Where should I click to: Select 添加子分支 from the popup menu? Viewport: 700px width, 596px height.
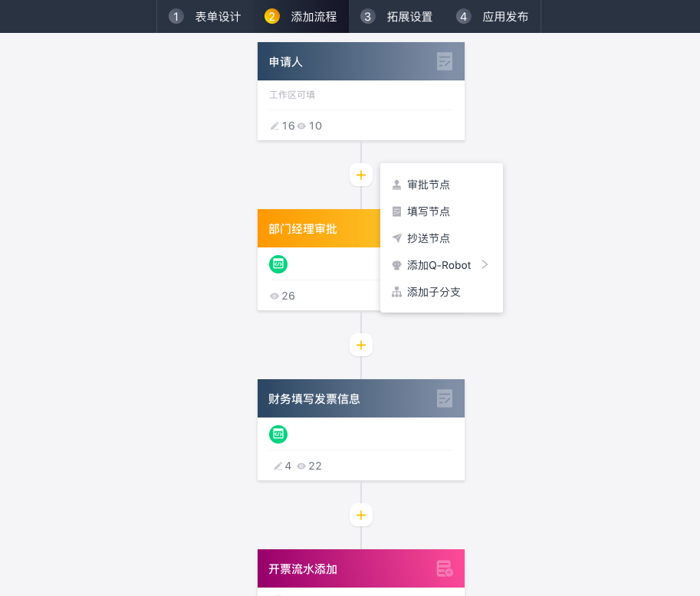coord(442,292)
